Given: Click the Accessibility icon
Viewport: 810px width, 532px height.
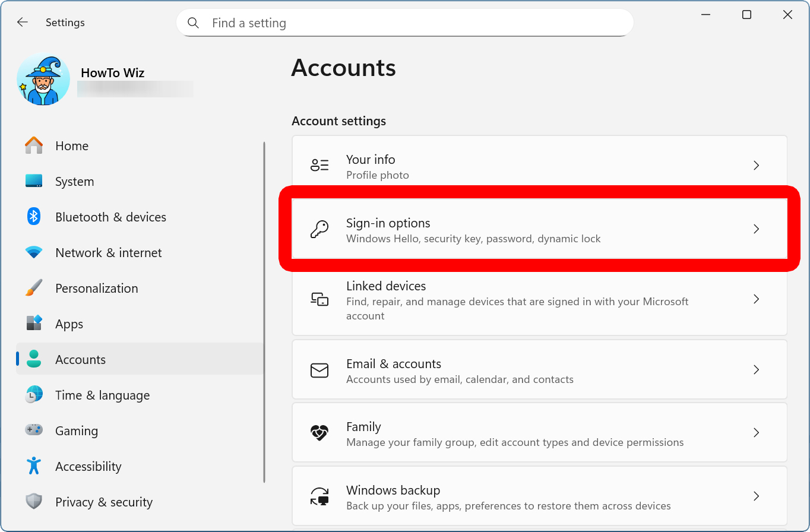Looking at the screenshot, I should pos(34,466).
